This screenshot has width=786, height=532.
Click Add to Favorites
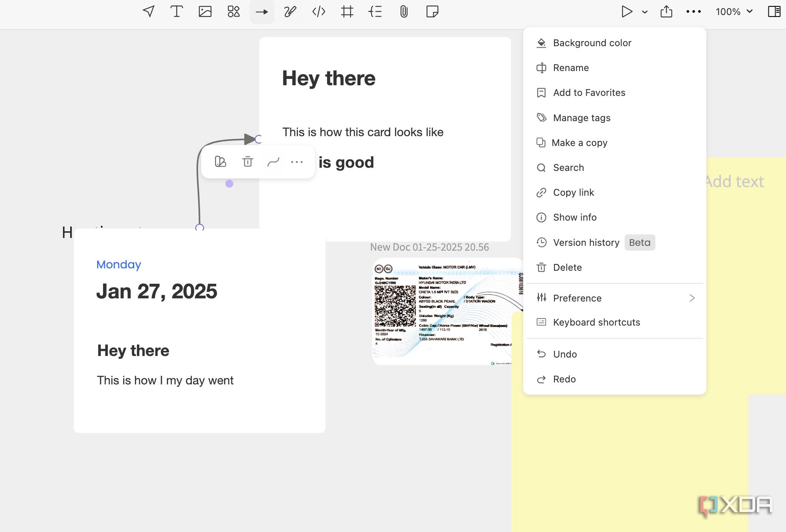point(614,92)
